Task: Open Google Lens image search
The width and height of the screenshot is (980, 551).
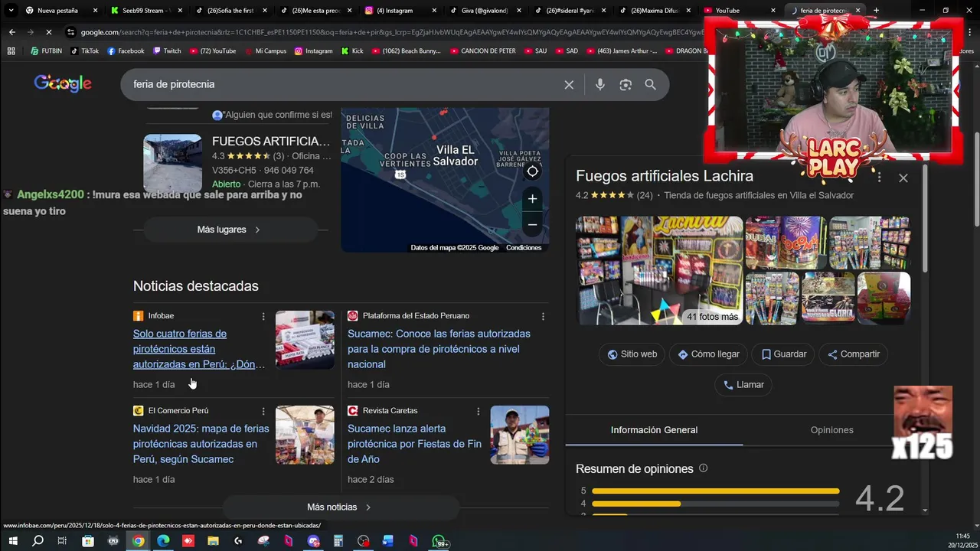Action: pyautogui.click(x=626, y=85)
